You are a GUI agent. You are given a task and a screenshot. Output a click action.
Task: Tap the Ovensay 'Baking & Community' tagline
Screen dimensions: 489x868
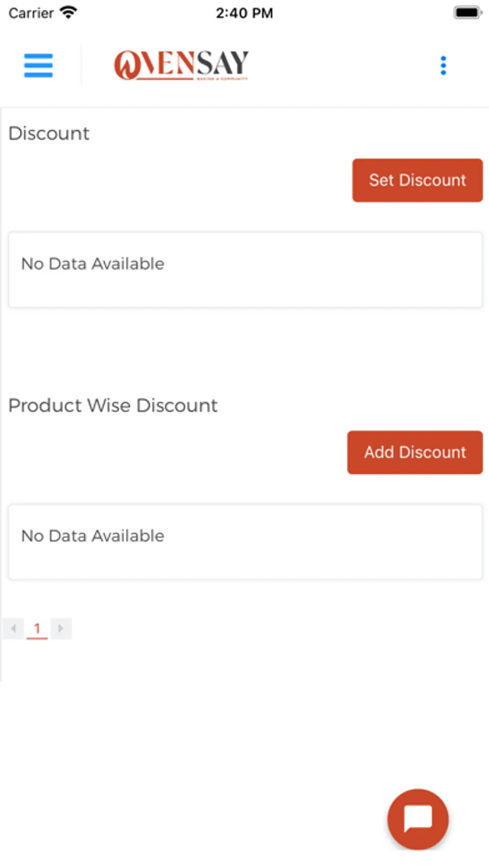tap(222, 79)
